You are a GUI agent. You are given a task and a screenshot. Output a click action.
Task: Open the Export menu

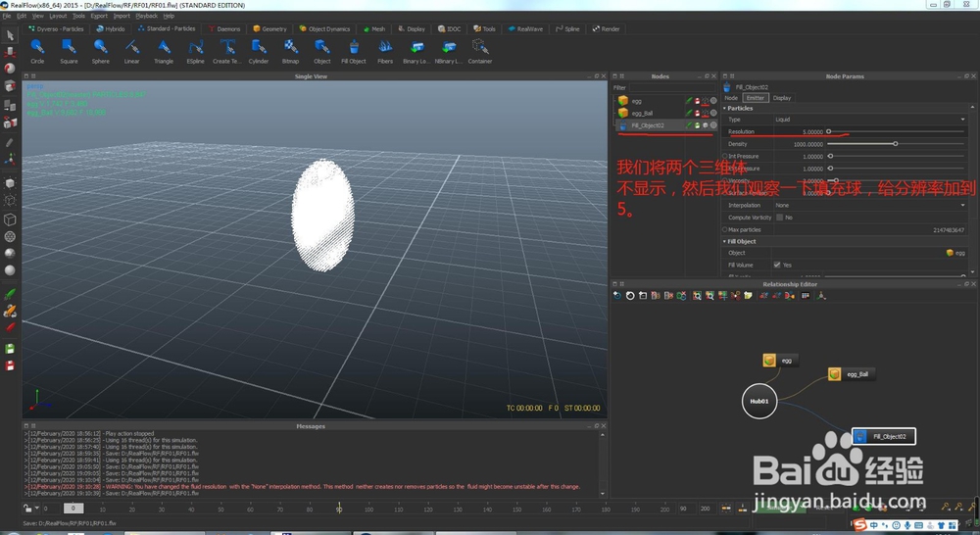pos(99,16)
